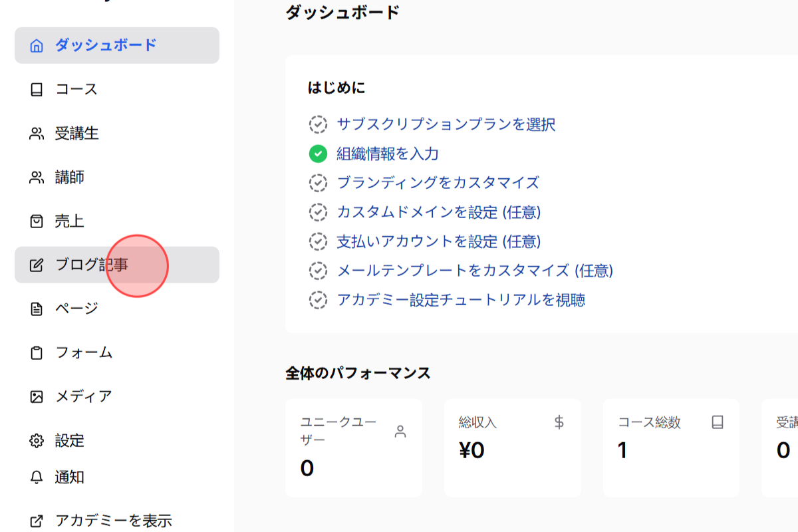Open the コース section via its book icon
Viewport: 798px width, 532px height.
point(37,89)
